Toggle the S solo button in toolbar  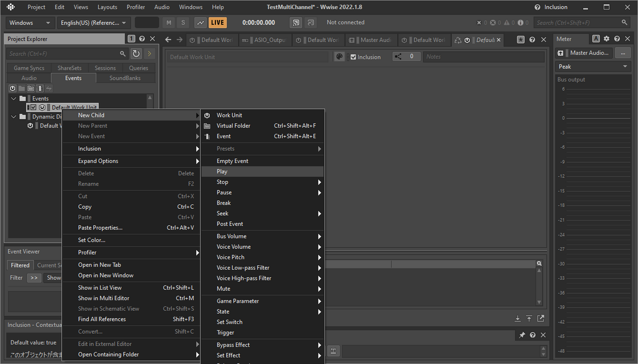coord(183,23)
